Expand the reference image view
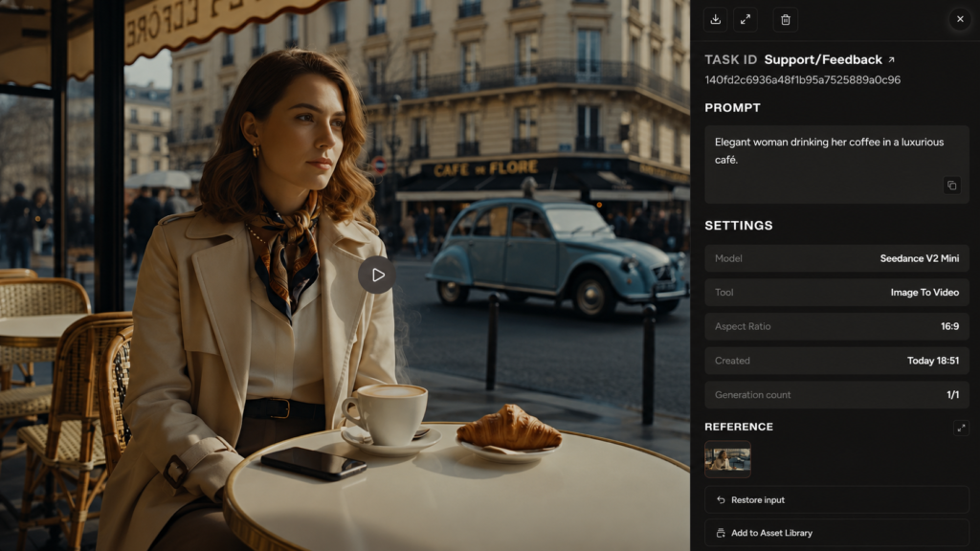This screenshot has width=980, height=551. pos(961,428)
